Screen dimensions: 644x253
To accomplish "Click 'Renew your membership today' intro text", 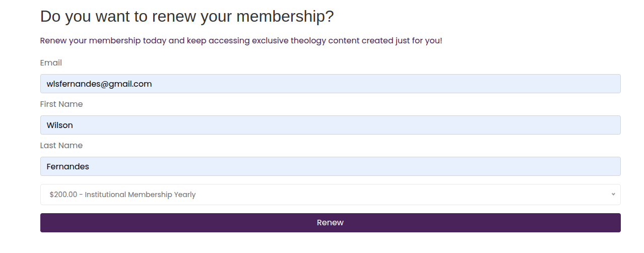I will pos(103,40).
